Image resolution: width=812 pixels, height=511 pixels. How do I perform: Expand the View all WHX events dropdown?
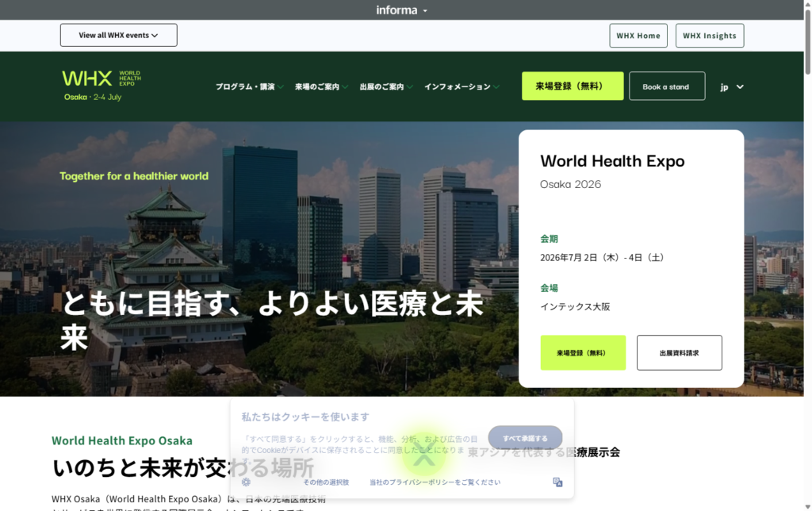point(117,35)
